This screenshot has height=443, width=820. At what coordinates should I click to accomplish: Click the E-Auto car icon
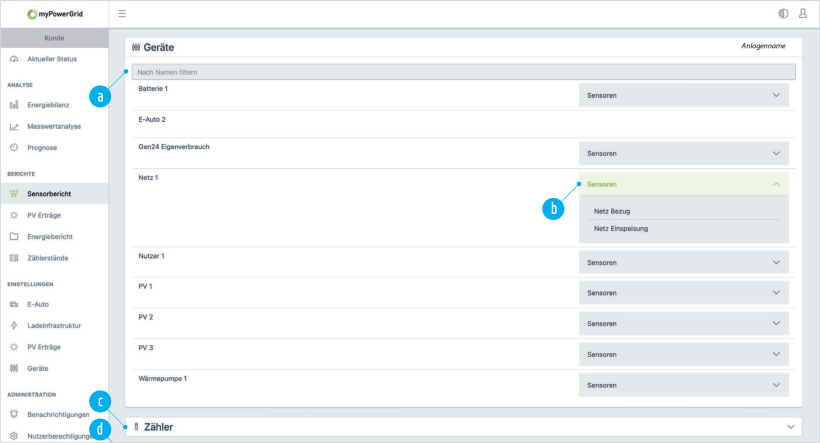[x=14, y=304]
